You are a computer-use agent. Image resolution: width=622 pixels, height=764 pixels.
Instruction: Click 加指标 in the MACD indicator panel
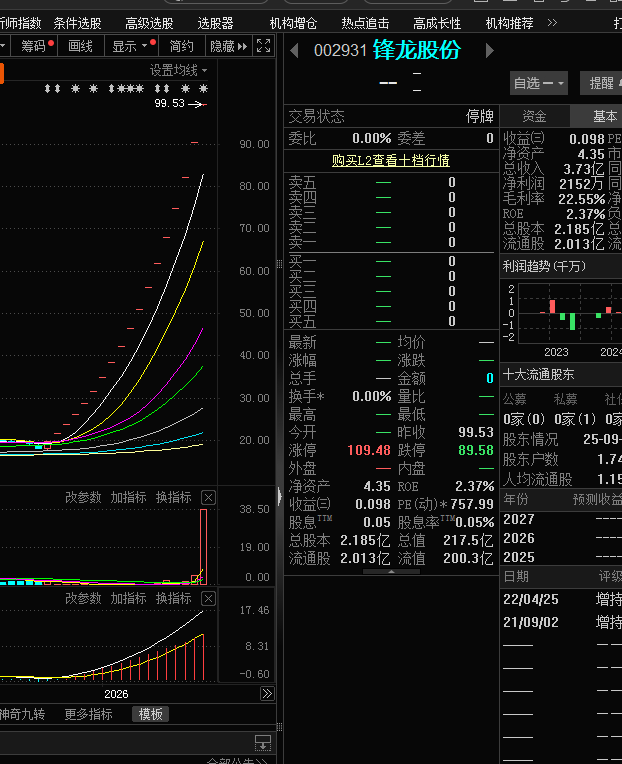click(129, 598)
